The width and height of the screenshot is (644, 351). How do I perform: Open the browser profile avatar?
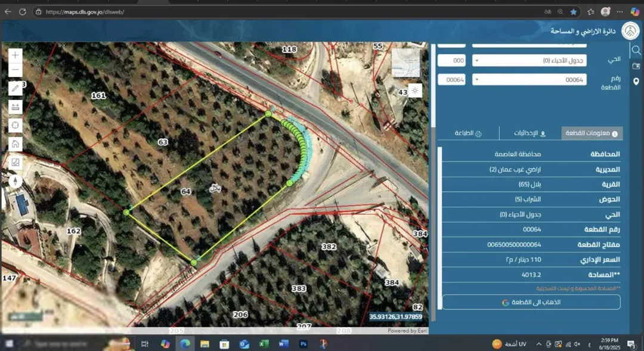(605, 12)
